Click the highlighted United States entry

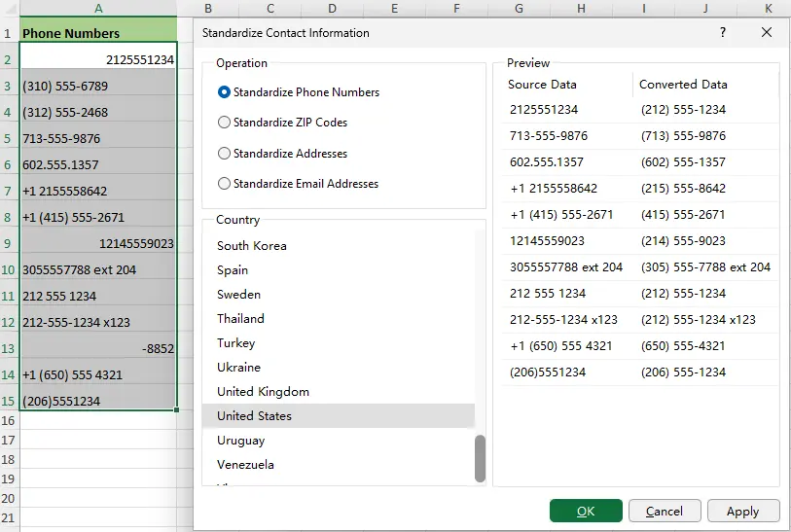[338, 415]
